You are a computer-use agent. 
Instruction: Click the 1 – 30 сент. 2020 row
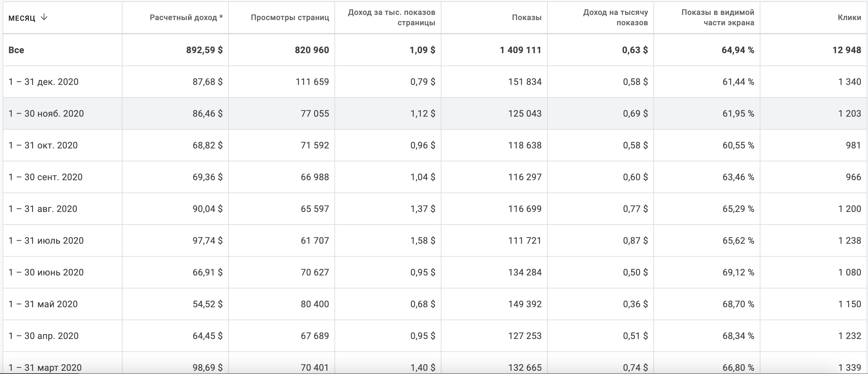(x=45, y=177)
